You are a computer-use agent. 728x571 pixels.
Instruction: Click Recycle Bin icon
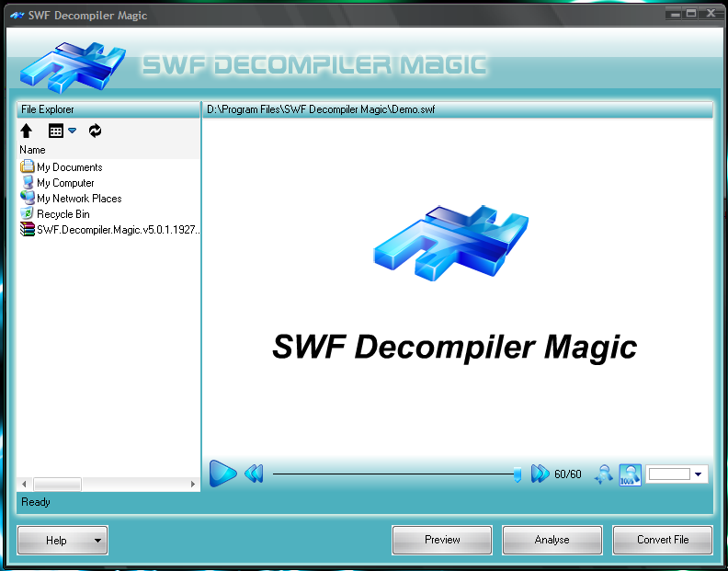coord(28,213)
